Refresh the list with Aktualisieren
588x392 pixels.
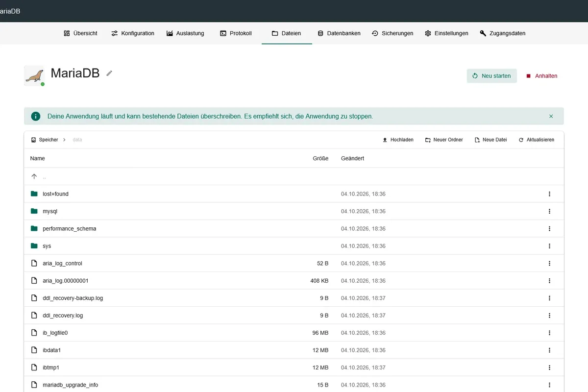click(x=536, y=140)
